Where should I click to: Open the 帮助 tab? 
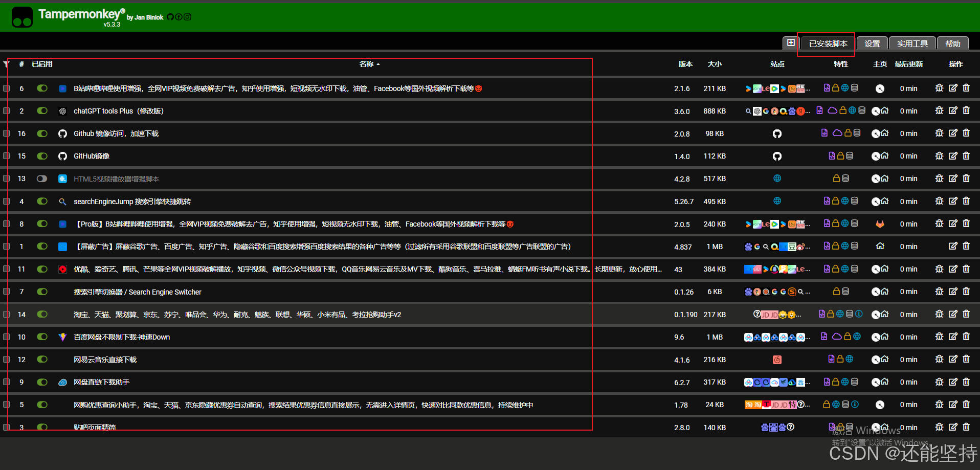(952, 43)
